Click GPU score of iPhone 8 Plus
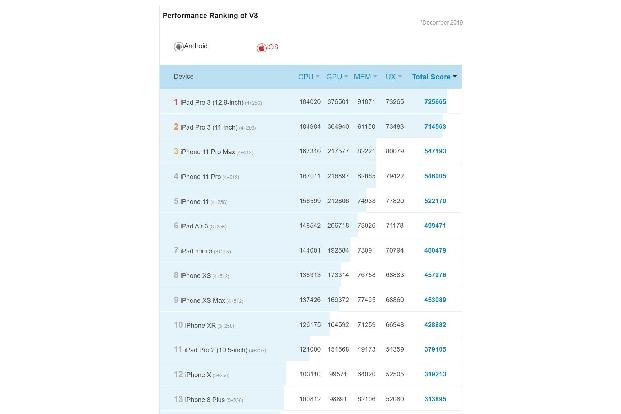Screen dimensions: 621x414 [338, 399]
